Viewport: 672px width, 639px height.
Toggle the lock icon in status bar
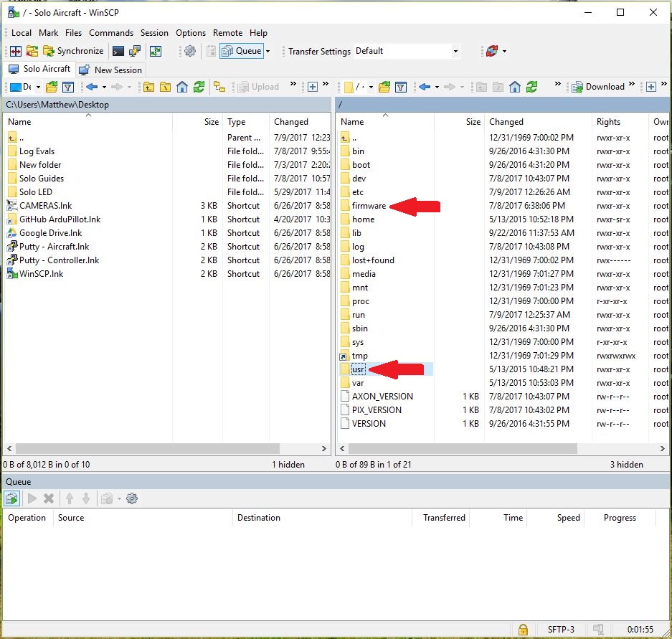(x=523, y=629)
